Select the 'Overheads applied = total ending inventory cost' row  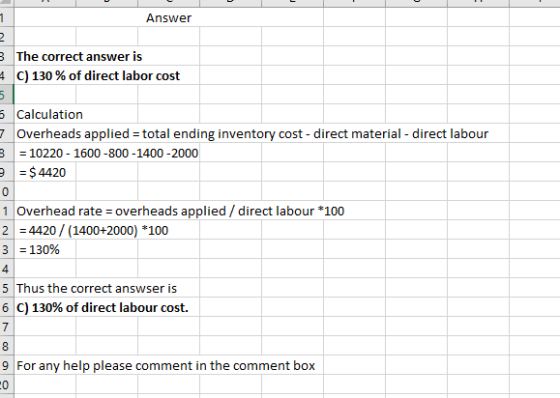click(x=252, y=134)
